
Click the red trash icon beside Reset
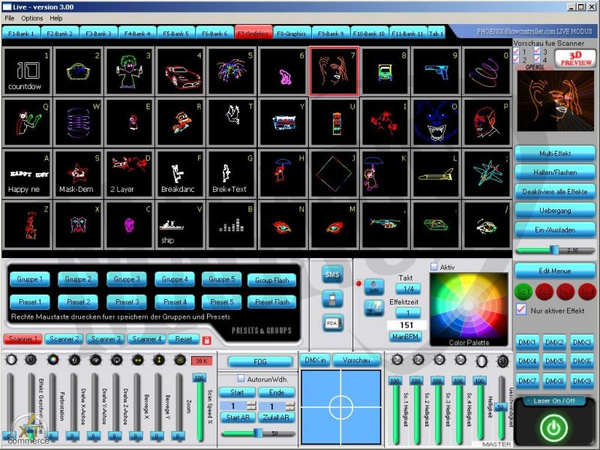[x=207, y=340]
